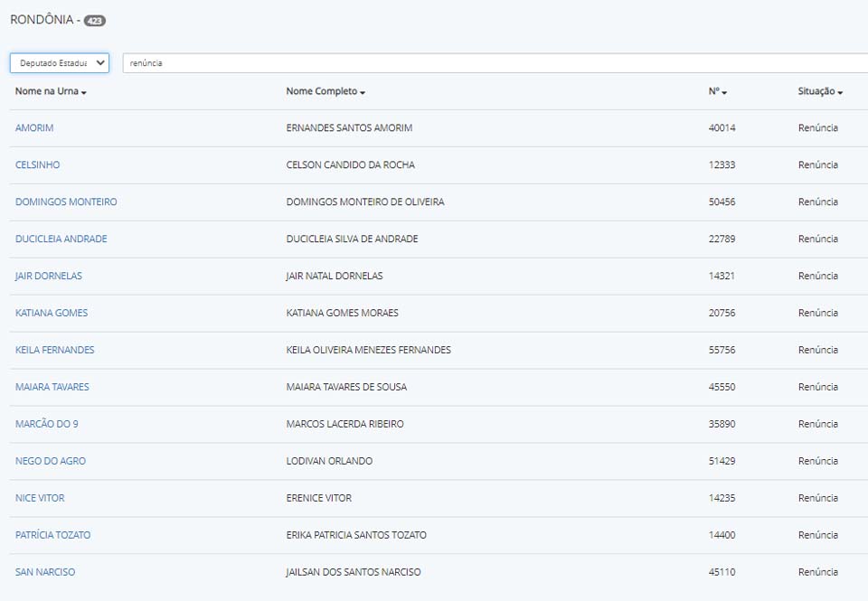
Task: Click the 423 count badge
Action: click(95, 20)
